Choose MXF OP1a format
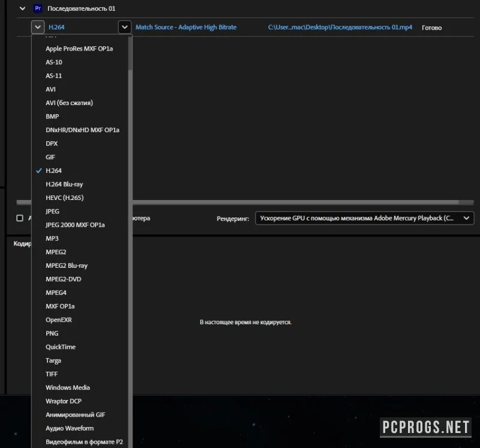Viewport: 480px width, 448px height. 60,306
